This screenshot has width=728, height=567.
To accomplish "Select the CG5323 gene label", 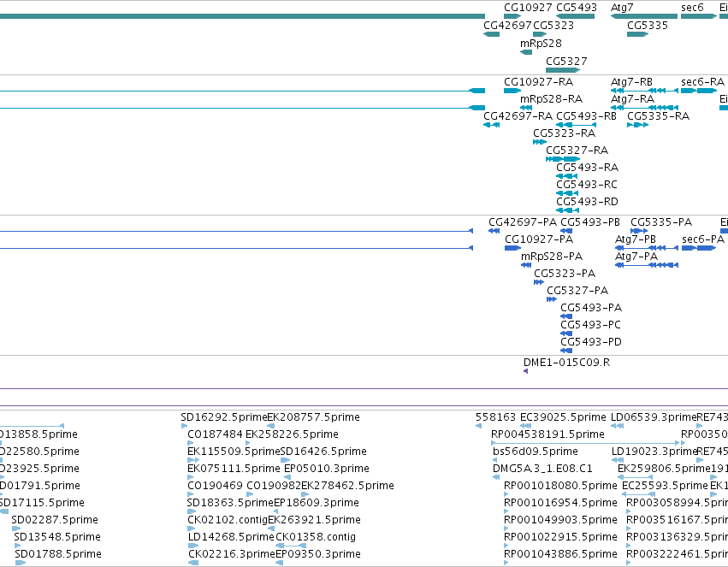I will coord(553,26).
